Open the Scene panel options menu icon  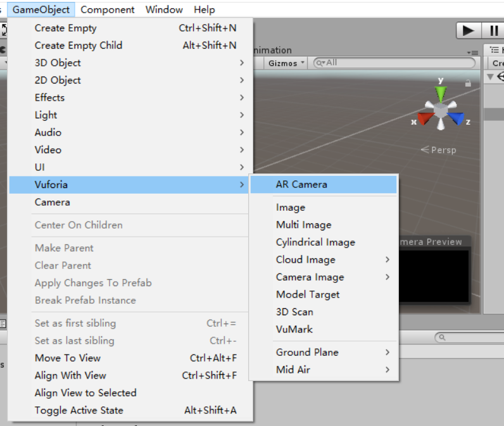[x=473, y=53]
